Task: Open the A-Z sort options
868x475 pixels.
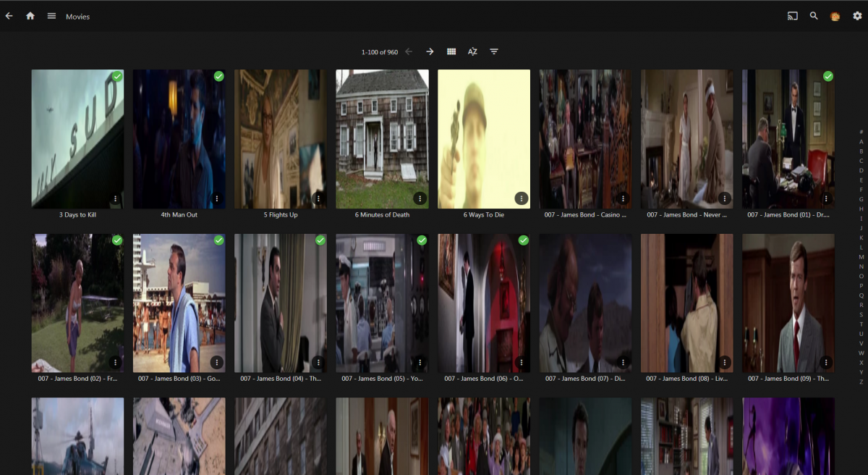Action: [x=472, y=51]
